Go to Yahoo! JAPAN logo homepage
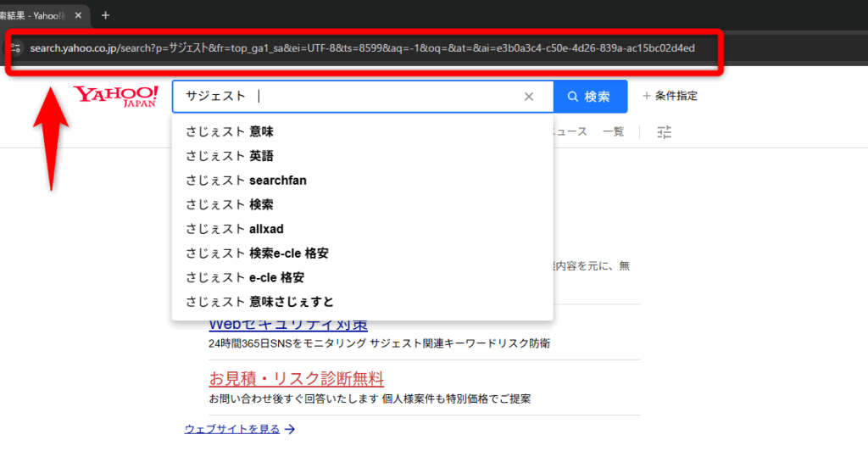Image resolution: width=868 pixels, height=468 pixels. point(115,97)
